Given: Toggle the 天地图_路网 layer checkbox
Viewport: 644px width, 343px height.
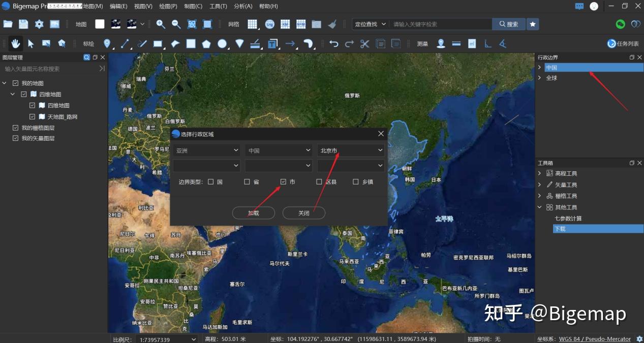Looking at the screenshot, I should 33,117.
